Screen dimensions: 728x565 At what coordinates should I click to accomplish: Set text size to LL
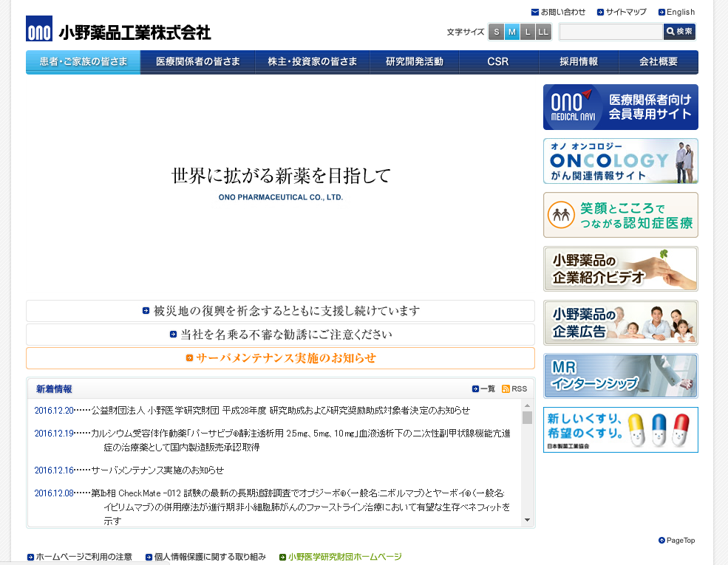point(543,32)
